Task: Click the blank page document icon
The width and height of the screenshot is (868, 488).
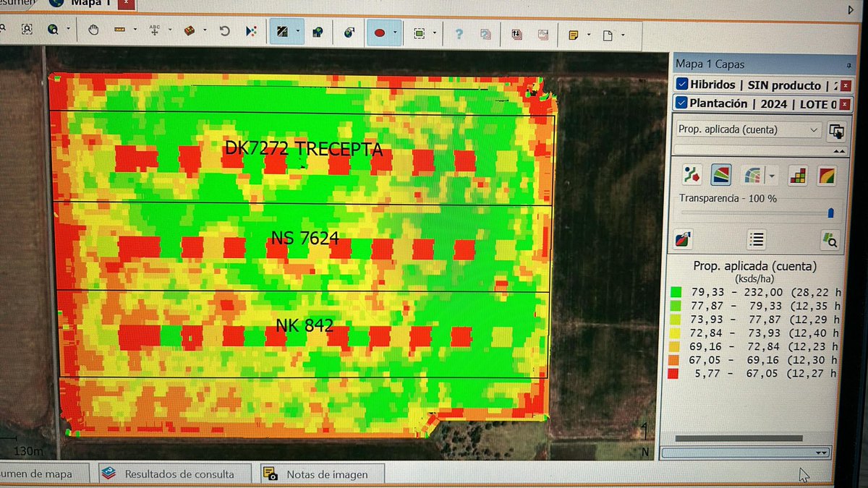Action: pos(608,35)
